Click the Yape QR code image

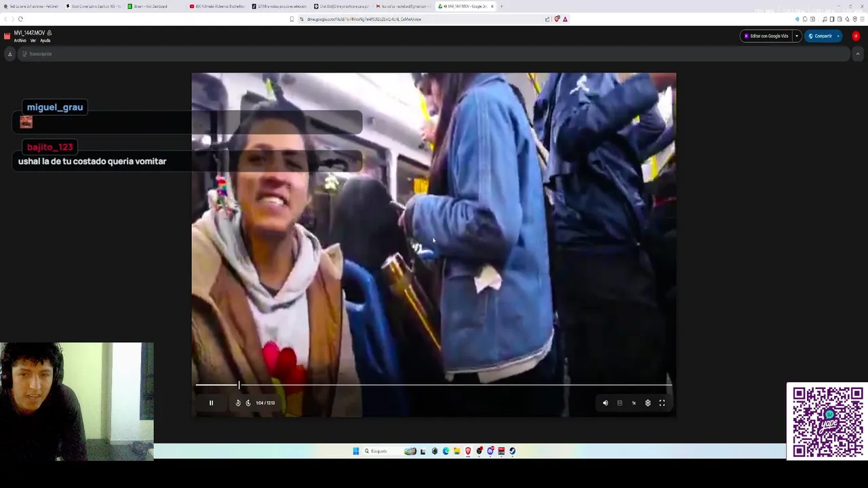(x=827, y=422)
